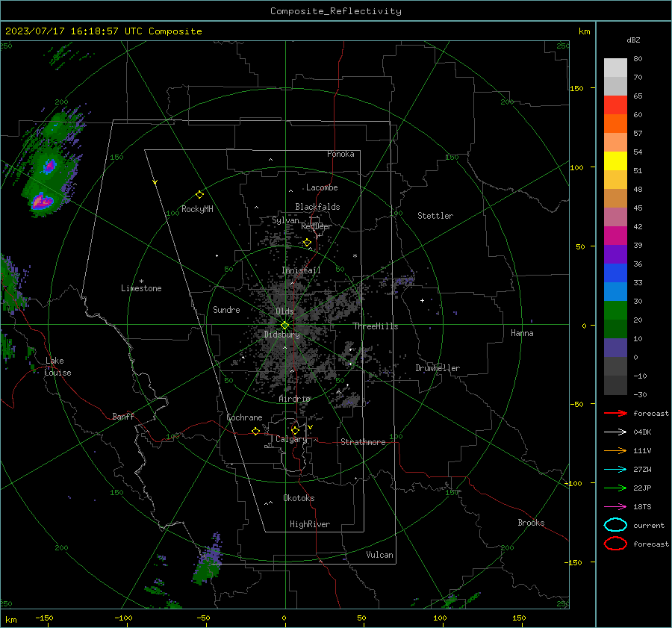Click the Limestone label
The image size is (672, 628).
click(x=141, y=288)
